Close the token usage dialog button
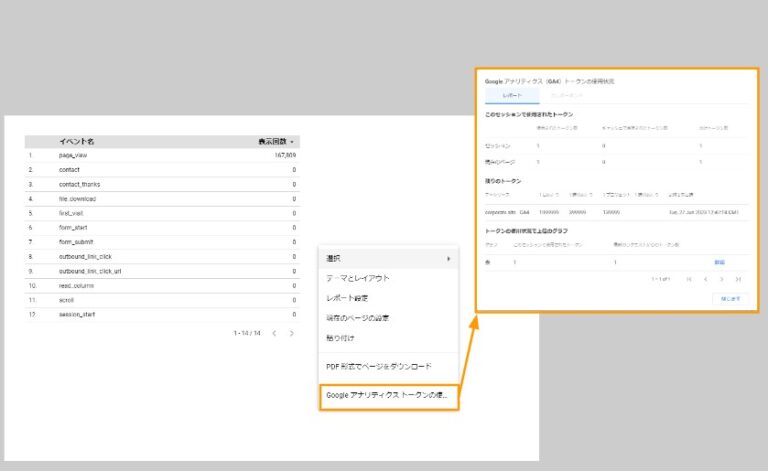The image size is (768, 471). (x=730, y=299)
